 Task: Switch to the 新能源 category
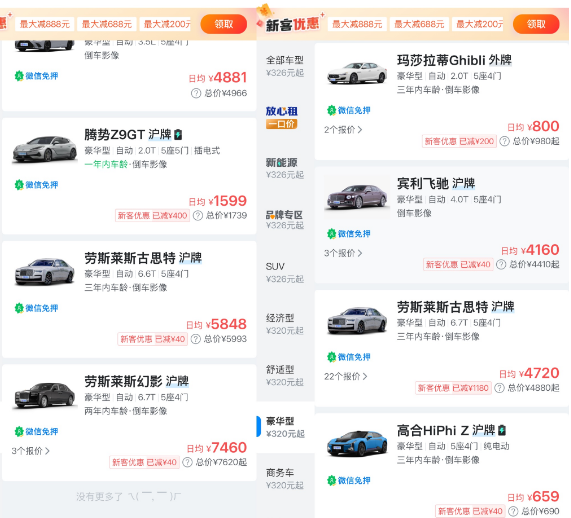(x=285, y=168)
